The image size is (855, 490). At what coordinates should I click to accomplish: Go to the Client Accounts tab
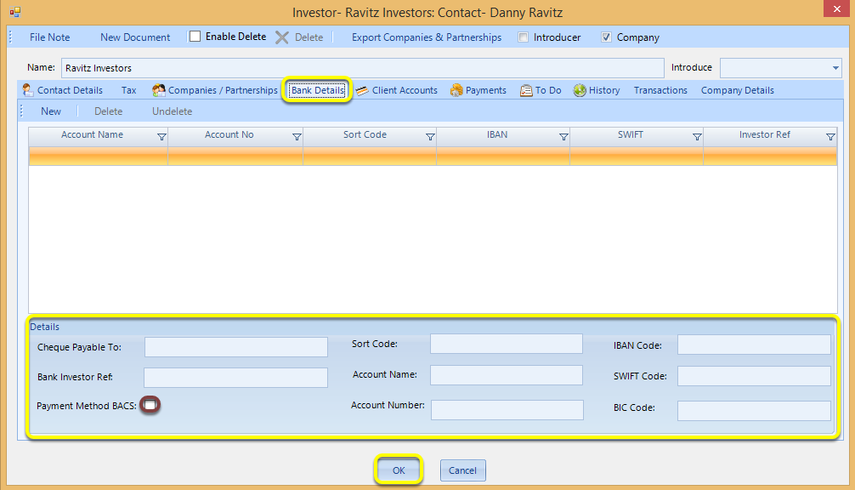(x=397, y=90)
